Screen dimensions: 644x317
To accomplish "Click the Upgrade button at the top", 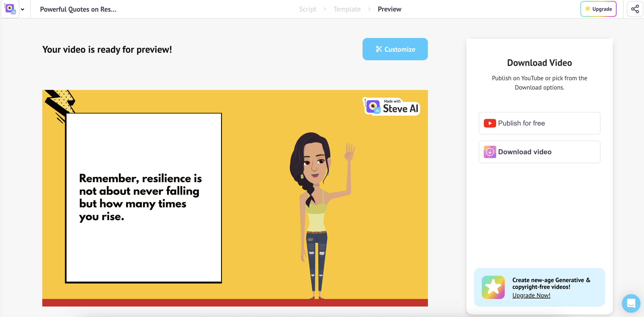I will coord(598,9).
